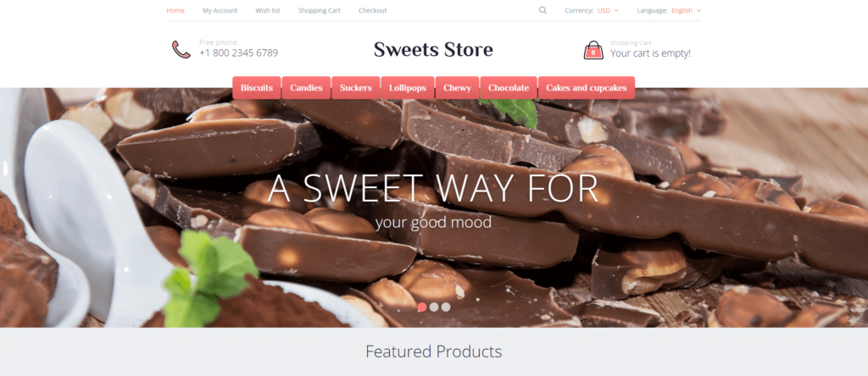The width and height of the screenshot is (868, 376).
Task: Open the Chocolate category
Action: coord(509,88)
